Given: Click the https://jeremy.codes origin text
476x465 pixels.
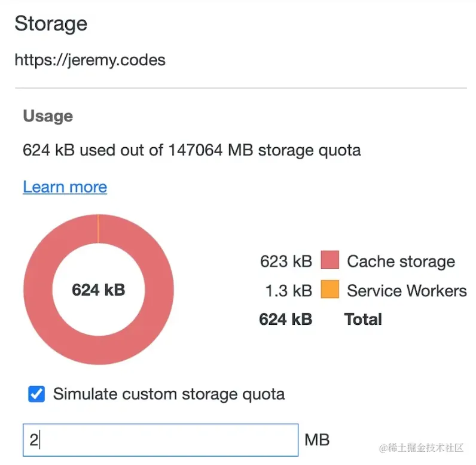Looking at the screenshot, I should (x=90, y=60).
